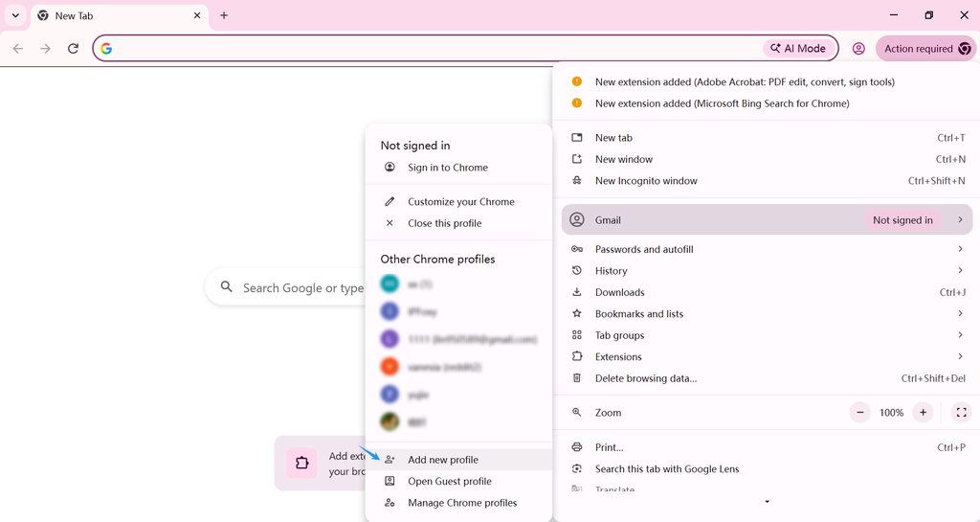980x522 pixels.
Task: Reload the page with the refresh icon
Action: (x=73, y=48)
